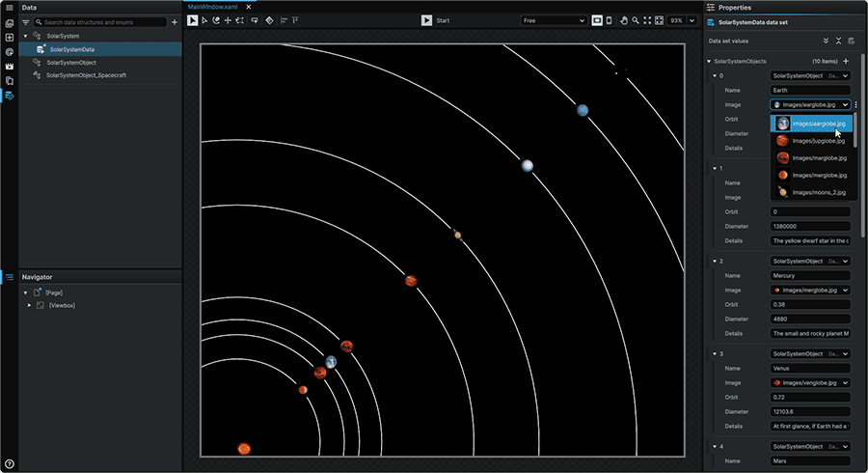Open the Pages documents icon in sidebar
Image resolution: width=868 pixels, height=473 pixels.
pyautogui.click(x=10, y=81)
